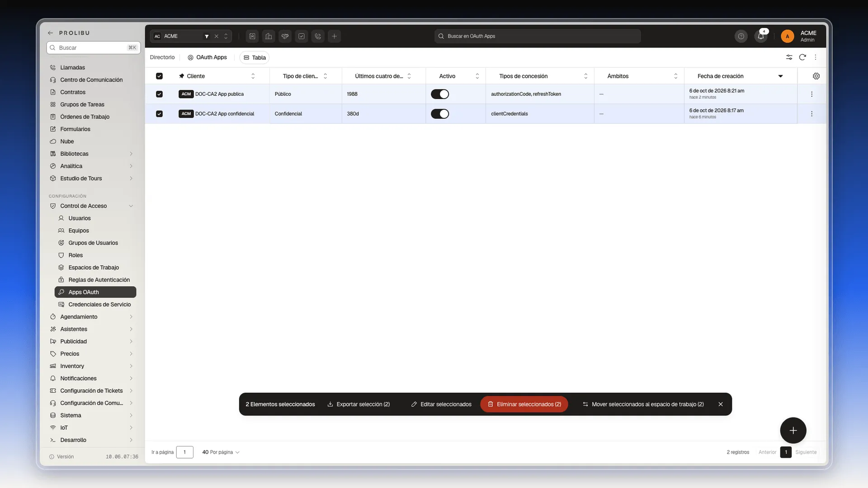The image size is (868, 488).
Task: Open Credenciales de Servicio in sidebar
Action: click(x=95, y=305)
